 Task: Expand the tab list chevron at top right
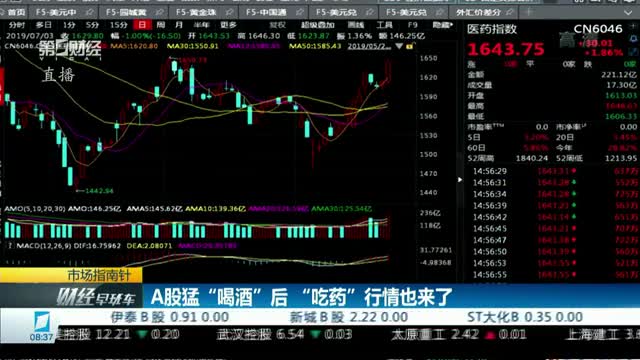[x=628, y=13]
